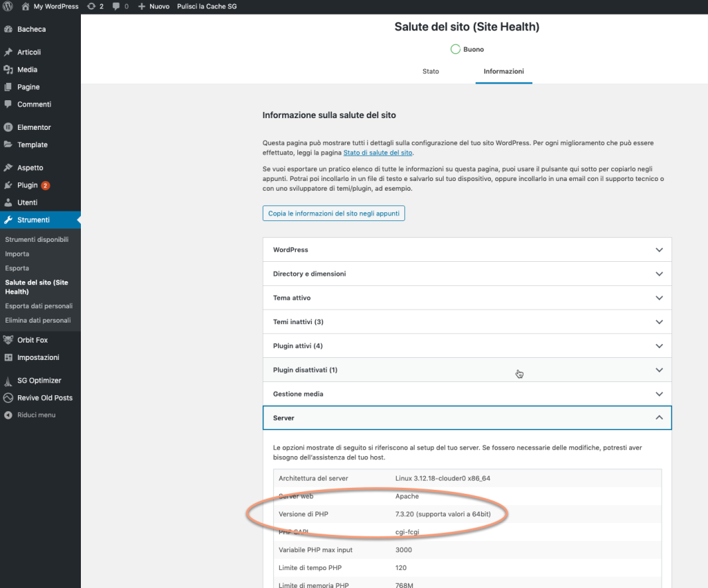
Task: Click the Impostazioni settings icon
Action: [8, 357]
